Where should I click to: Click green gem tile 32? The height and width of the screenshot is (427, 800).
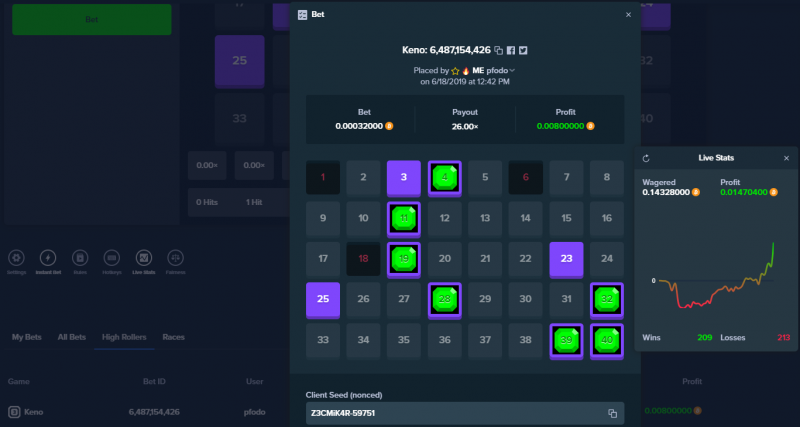(607, 300)
